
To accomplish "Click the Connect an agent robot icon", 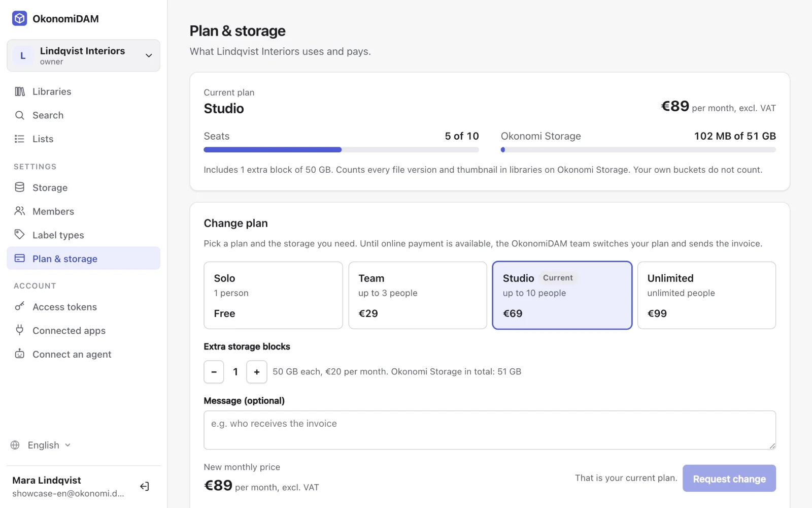I will click(x=20, y=354).
